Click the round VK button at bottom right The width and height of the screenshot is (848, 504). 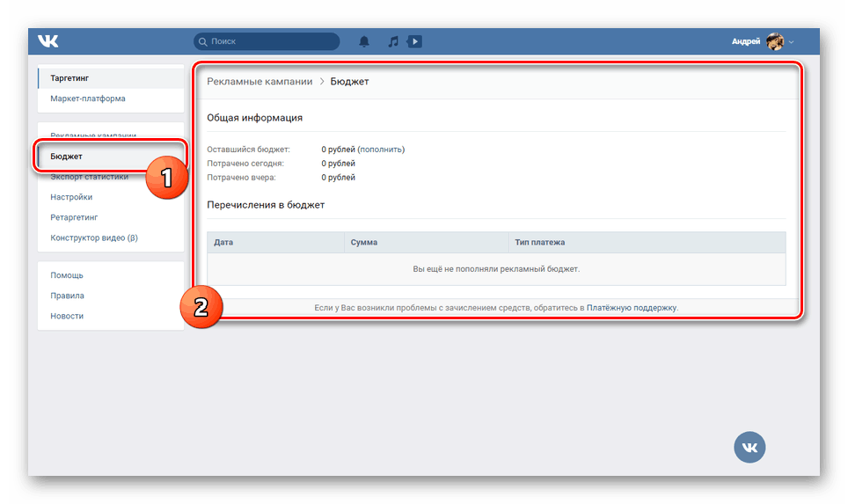[x=749, y=447]
